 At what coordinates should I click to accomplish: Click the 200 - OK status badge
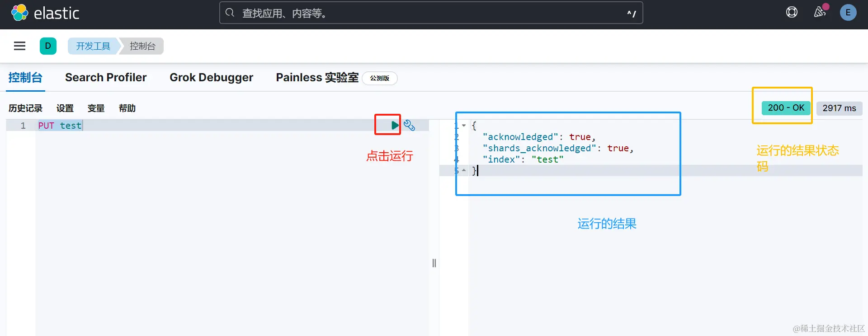point(786,108)
